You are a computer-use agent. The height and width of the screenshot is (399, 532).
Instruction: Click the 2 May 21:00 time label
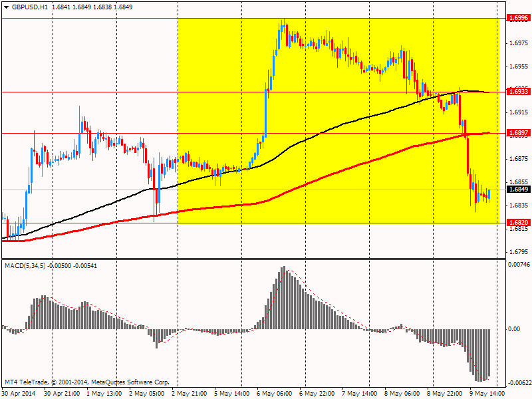pyautogui.click(x=190, y=394)
